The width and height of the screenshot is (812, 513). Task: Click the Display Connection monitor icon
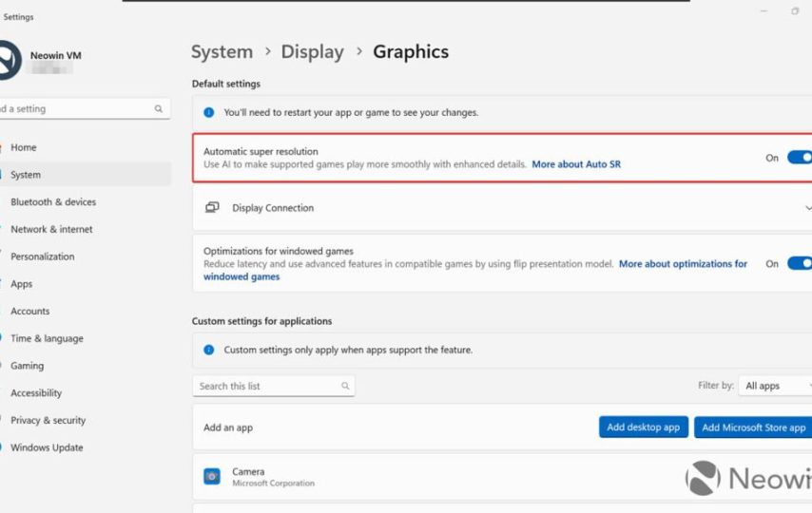[212, 208]
